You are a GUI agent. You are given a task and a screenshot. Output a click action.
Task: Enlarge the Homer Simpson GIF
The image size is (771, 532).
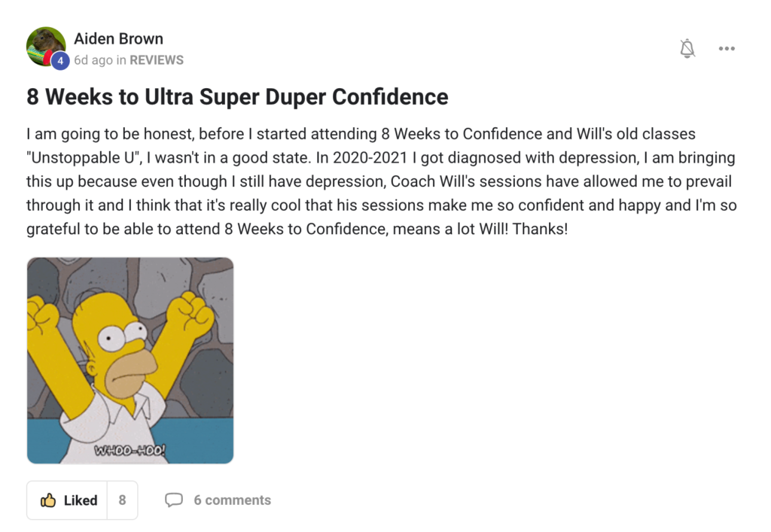[130, 360]
